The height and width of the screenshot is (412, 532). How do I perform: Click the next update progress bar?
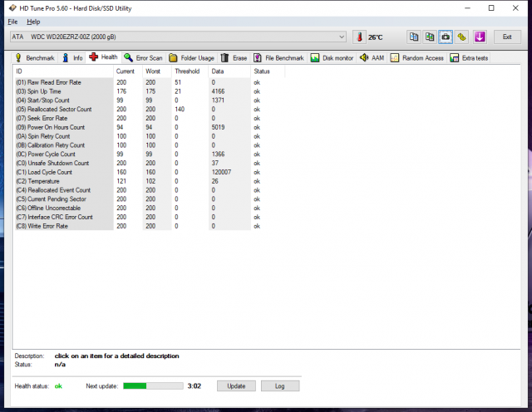(x=153, y=386)
